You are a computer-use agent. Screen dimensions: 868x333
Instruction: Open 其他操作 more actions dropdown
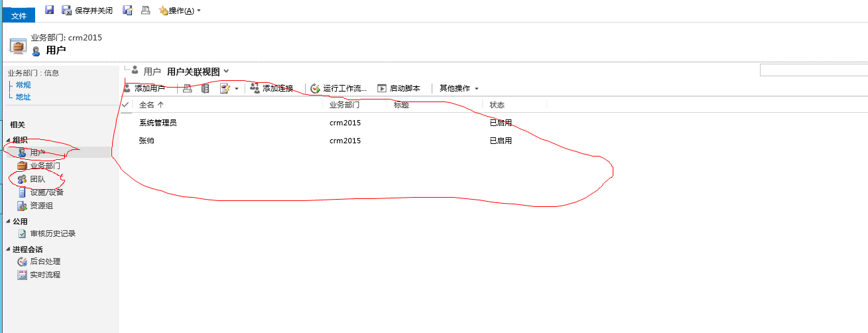[459, 88]
